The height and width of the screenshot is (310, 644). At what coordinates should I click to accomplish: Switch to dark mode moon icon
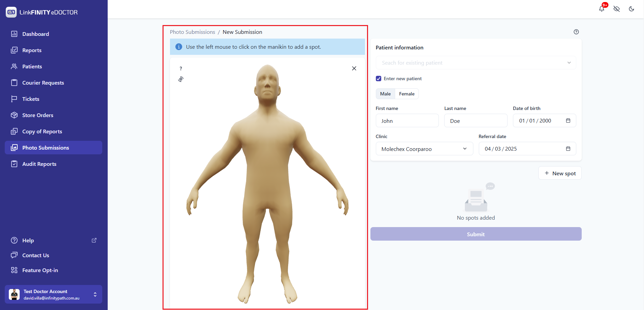point(631,9)
